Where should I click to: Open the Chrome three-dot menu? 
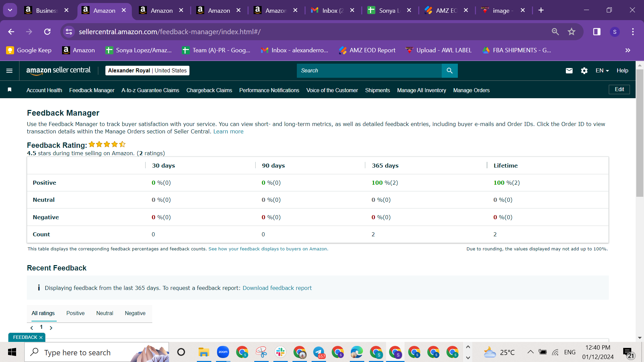click(633, 32)
